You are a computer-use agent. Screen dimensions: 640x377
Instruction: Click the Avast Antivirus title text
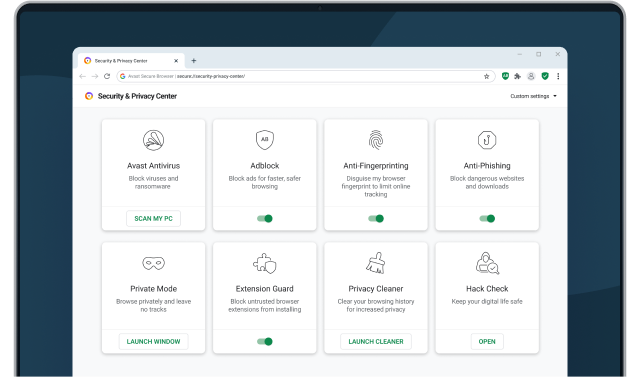coord(153,166)
